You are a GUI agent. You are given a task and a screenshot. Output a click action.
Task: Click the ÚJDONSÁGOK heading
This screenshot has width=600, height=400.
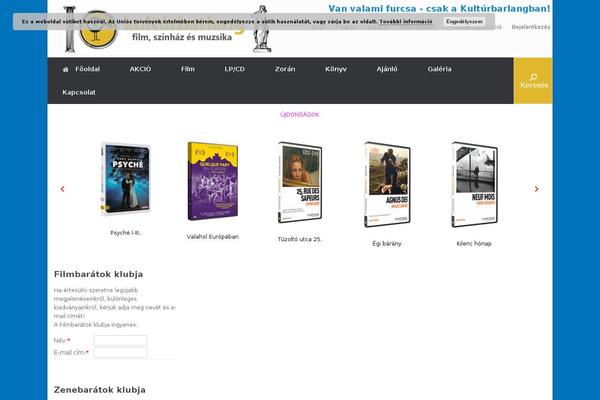tap(300, 114)
